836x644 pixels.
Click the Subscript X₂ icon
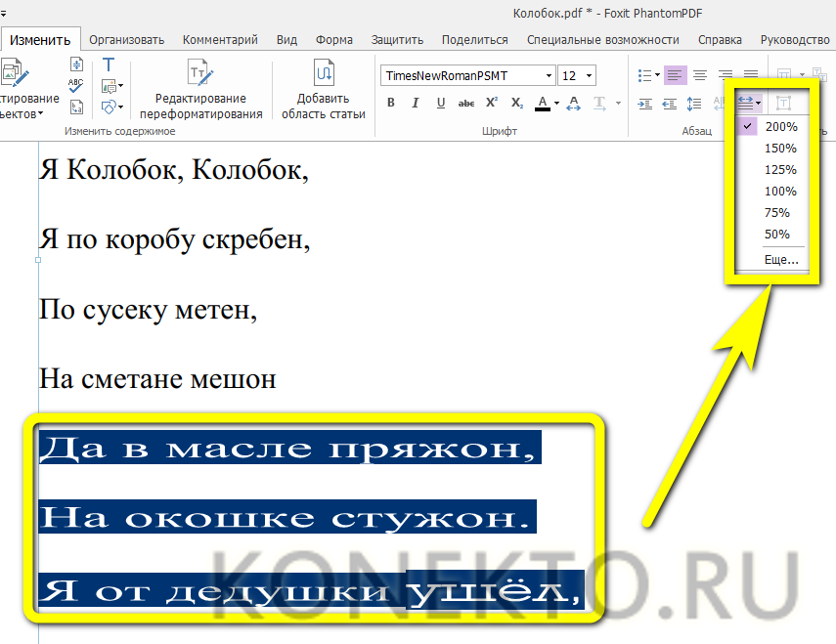(x=516, y=103)
